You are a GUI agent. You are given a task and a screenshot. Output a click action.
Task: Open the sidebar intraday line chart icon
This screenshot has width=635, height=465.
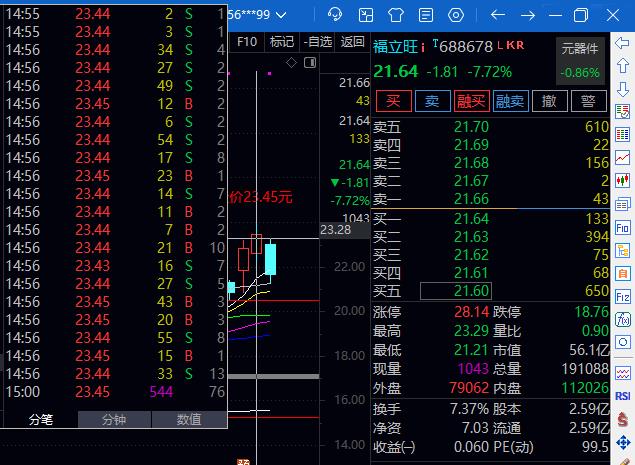click(622, 157)
